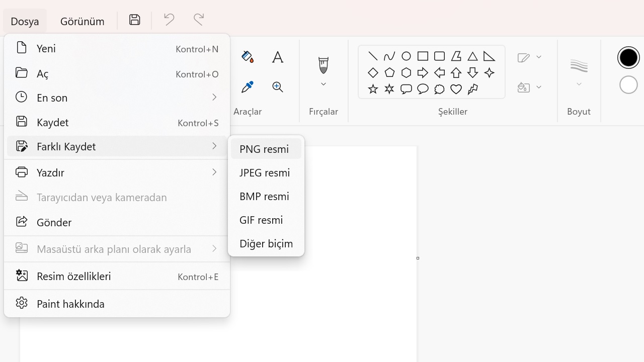Screen dimensions: 644x362
Task: Select the black primary color swatch
Action: coord(628,58)
